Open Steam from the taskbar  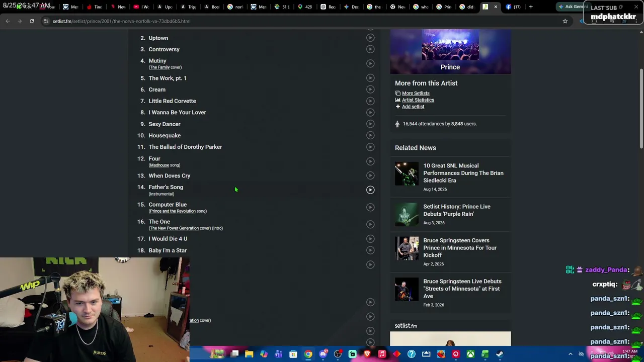[x=500, y=354]
